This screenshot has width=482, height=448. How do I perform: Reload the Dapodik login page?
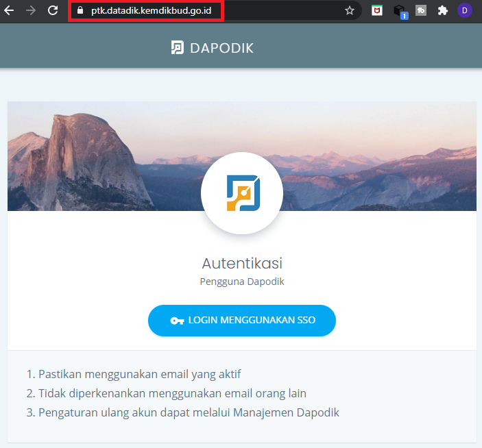point(52,10)
